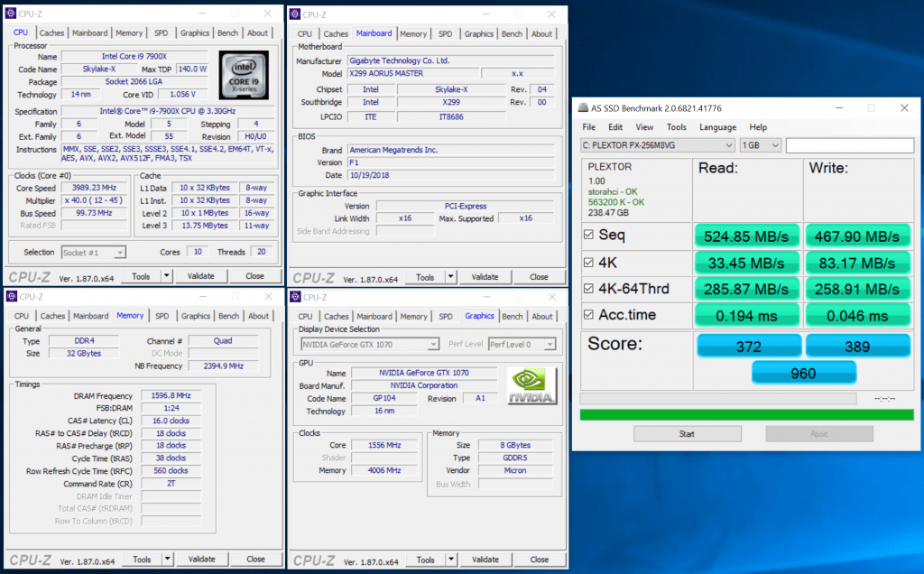Open the Language menu in AS SSD
The image size is (924, 574).
point(717,127)
